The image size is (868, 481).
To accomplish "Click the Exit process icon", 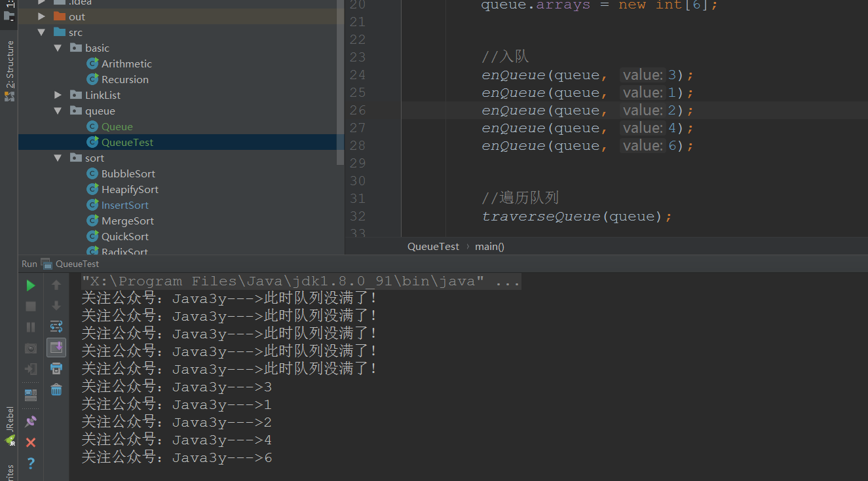I will tap(31, 369).
